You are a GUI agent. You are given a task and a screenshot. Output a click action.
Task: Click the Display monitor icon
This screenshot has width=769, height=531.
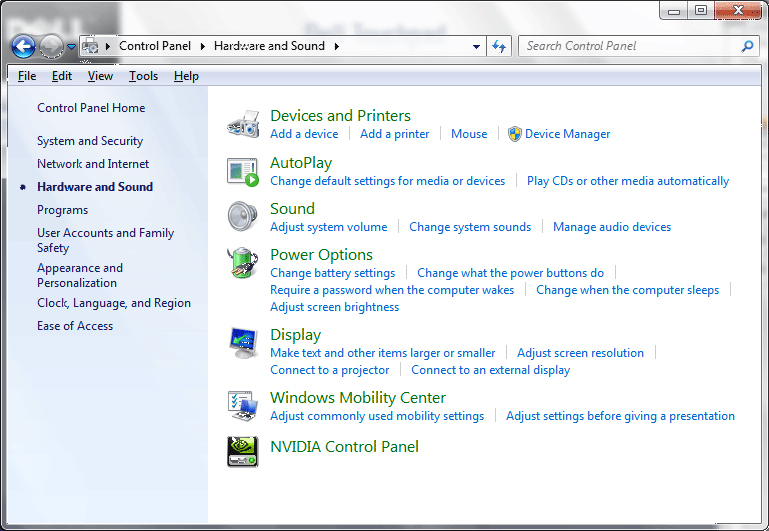243,343
